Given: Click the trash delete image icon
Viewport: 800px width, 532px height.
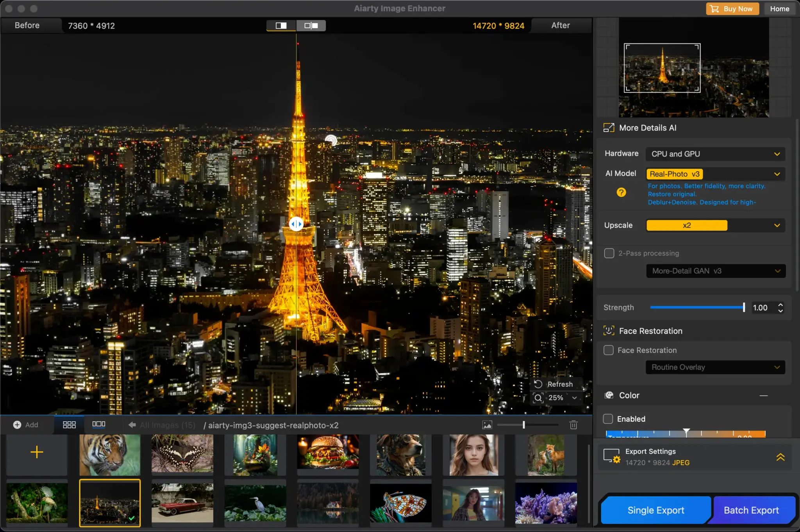Looking at the screenshot, I should tap(573, 425).
